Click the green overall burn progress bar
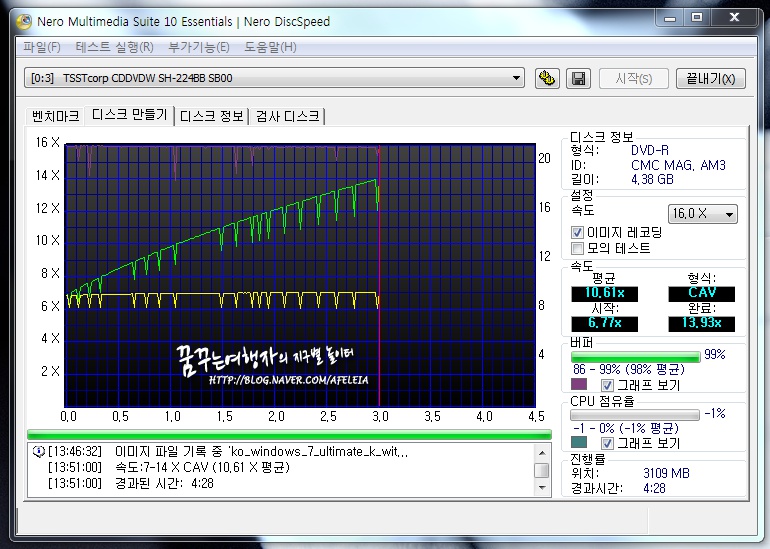This screenshot has width=770, height=549. click(x=289, y=434)
